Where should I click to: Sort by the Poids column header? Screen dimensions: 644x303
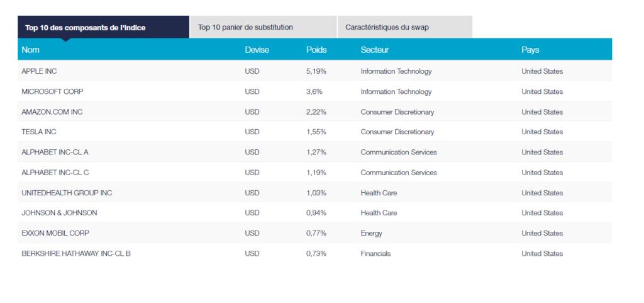[316, 50]
